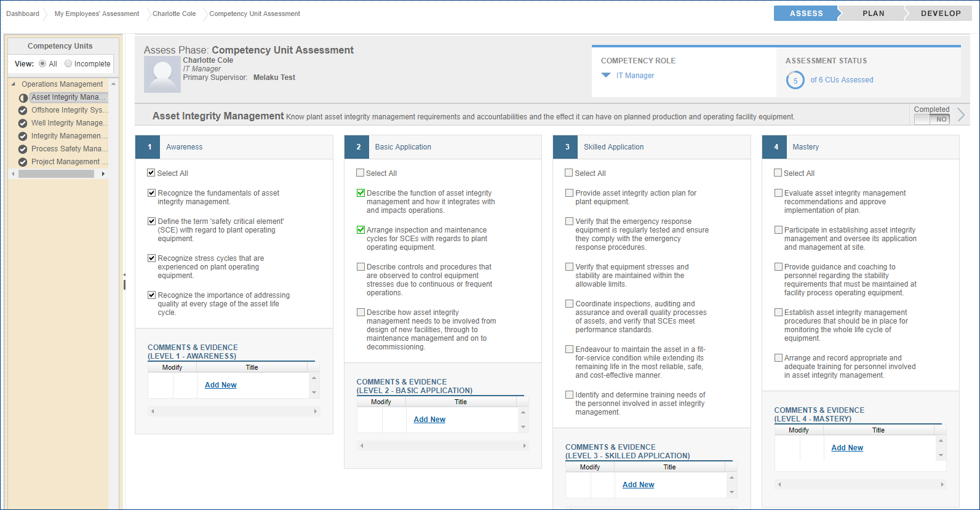Click the check icon beside Project Management
Viewport: 980px width, 510px height.
click(x=23, y=162)
